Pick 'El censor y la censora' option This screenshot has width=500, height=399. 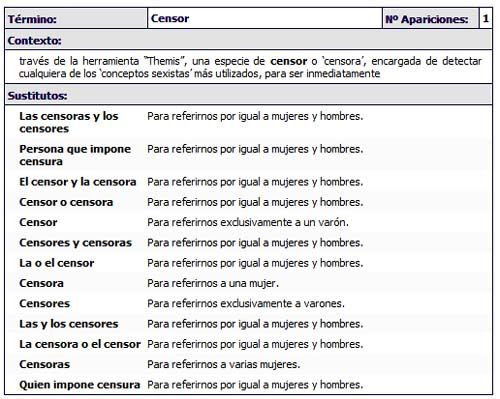tap(78, 182)
